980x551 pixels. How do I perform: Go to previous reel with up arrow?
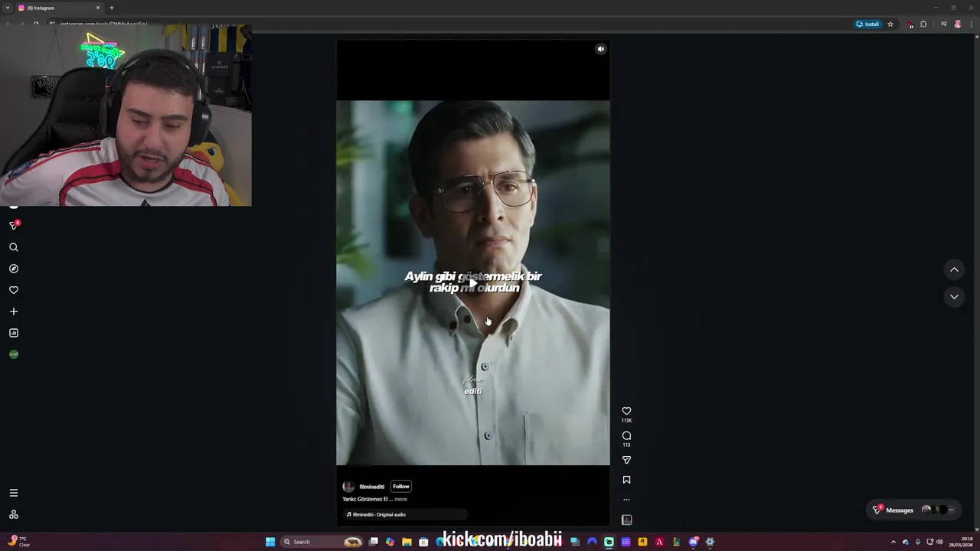click(x=954, y=269)
